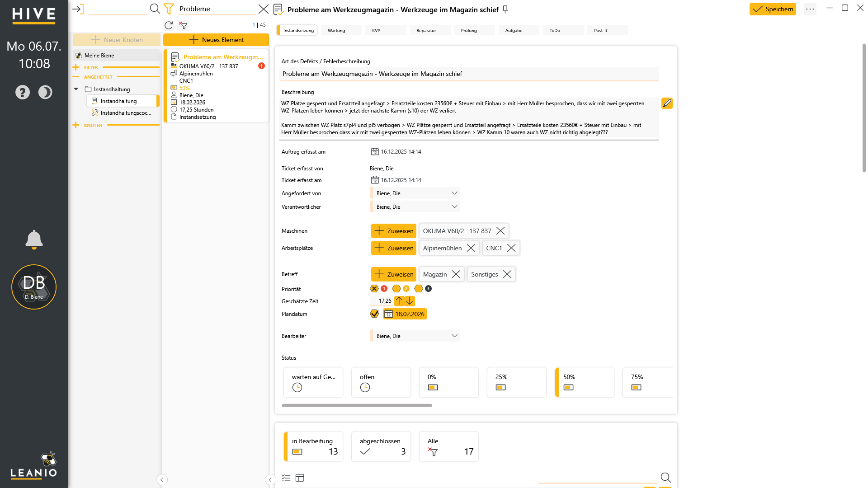Open the Bearbeiter dropdown
868x488 pixels.
pos(415,336)
